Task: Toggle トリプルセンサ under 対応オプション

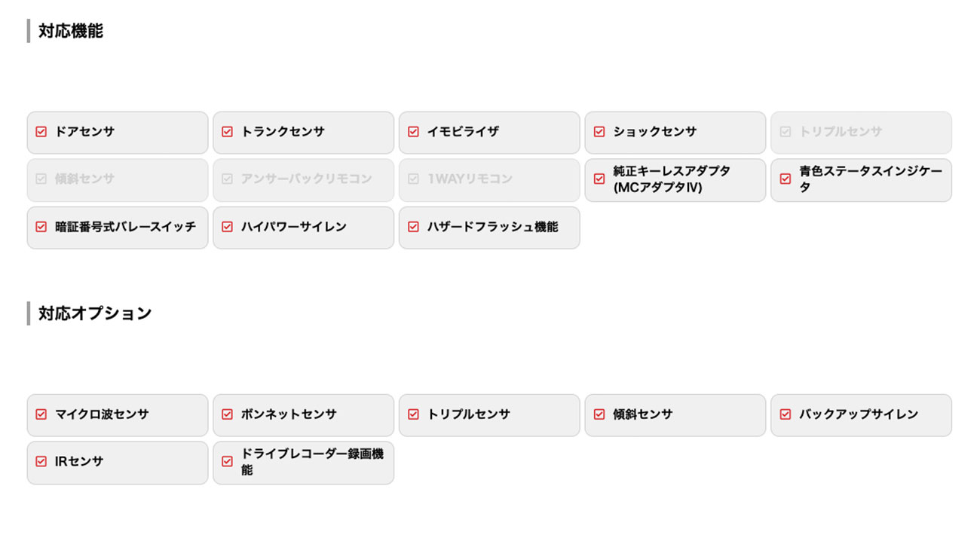Action: coord(413,414)
